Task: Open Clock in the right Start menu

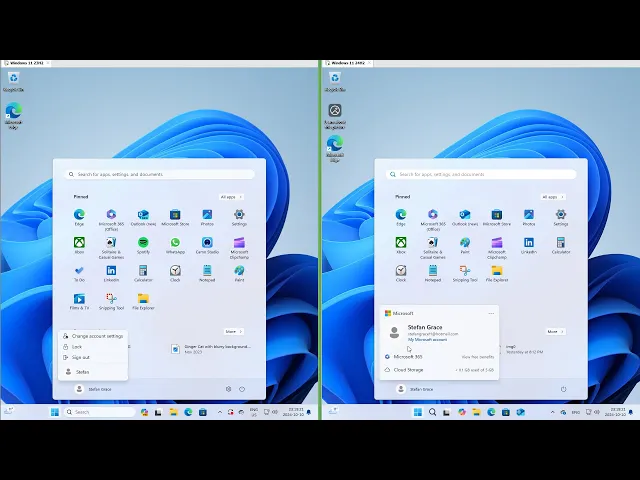Action: tap(401, 273)
